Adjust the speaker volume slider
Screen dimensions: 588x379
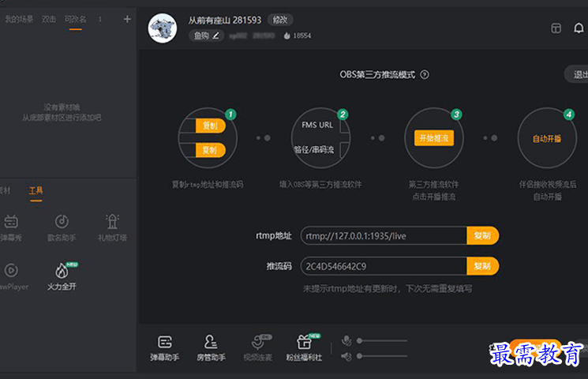point(382,356)
